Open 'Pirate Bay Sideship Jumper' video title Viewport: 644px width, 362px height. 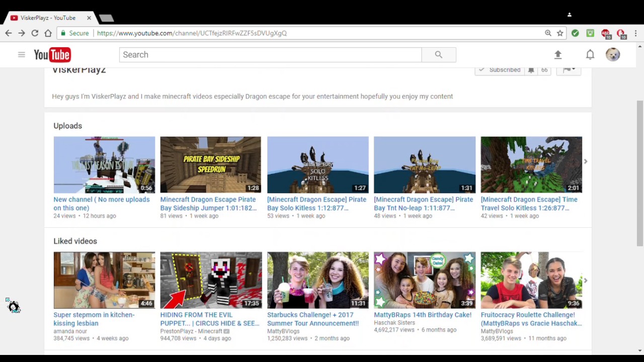tap(208, 204)
